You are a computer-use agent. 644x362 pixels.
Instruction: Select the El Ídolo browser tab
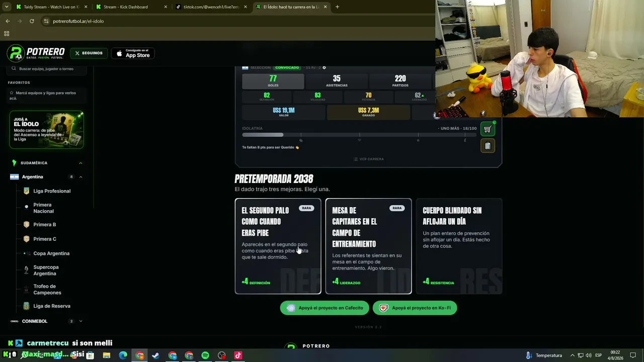point(291,7)
